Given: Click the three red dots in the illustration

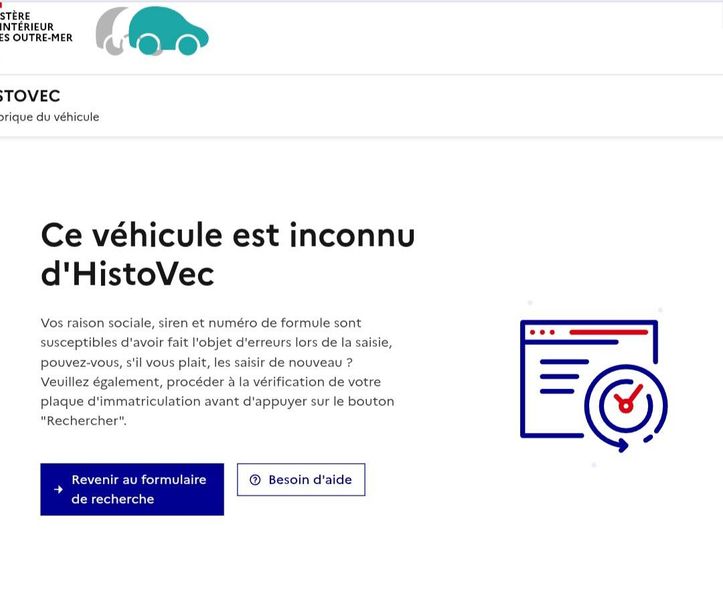Looking at the screenshot, I should 542,332.
